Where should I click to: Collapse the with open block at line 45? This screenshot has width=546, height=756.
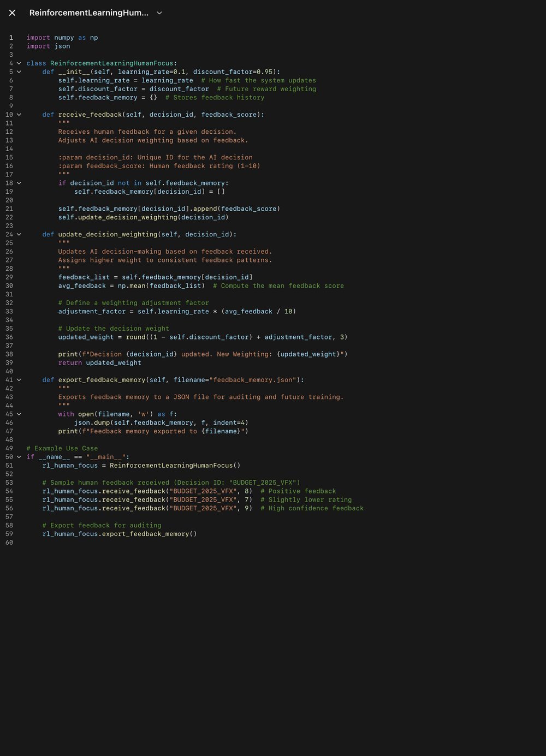click(x=19, y=414)
